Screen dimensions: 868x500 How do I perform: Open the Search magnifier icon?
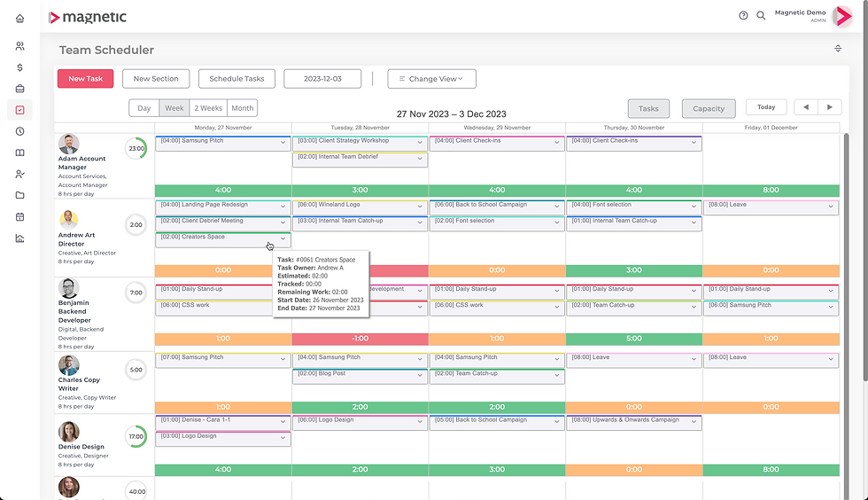(761, 16)
